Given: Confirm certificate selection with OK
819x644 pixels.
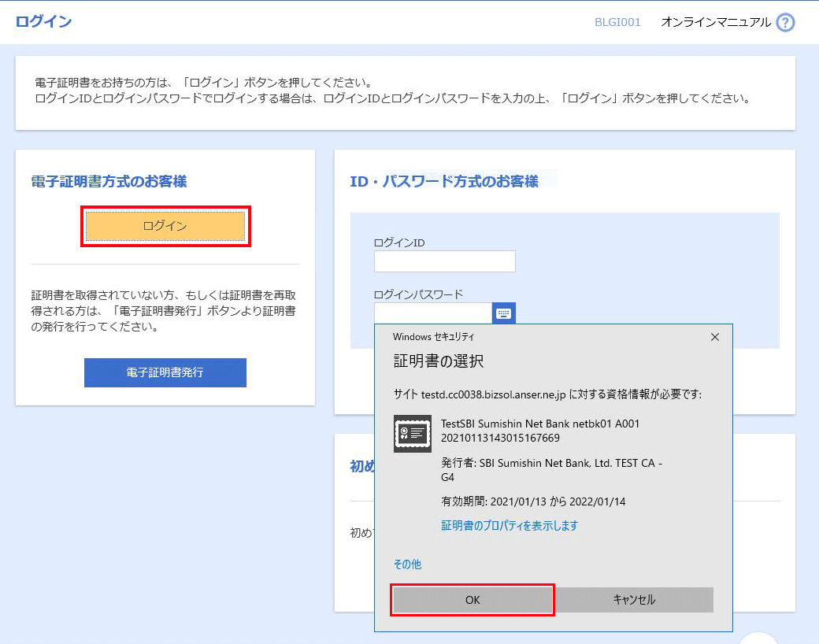Looking at the screenshot, I should coord(472,600).
